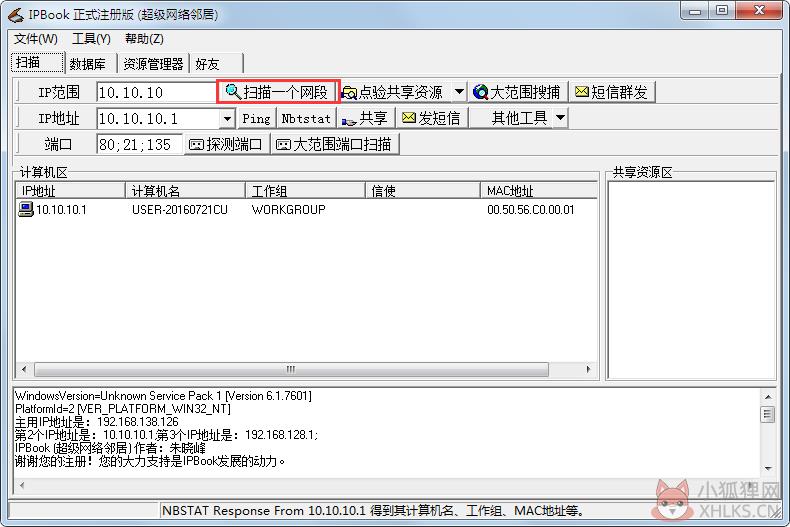Expand the IP地址 combo box arrow
Viewport: 790px width, 527px height.
pos(227,119)
